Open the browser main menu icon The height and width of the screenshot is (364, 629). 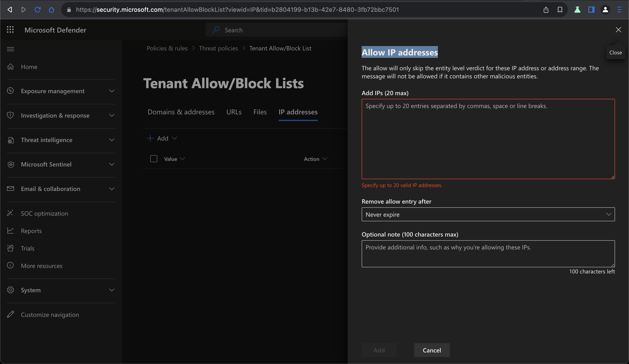[619, 9]
